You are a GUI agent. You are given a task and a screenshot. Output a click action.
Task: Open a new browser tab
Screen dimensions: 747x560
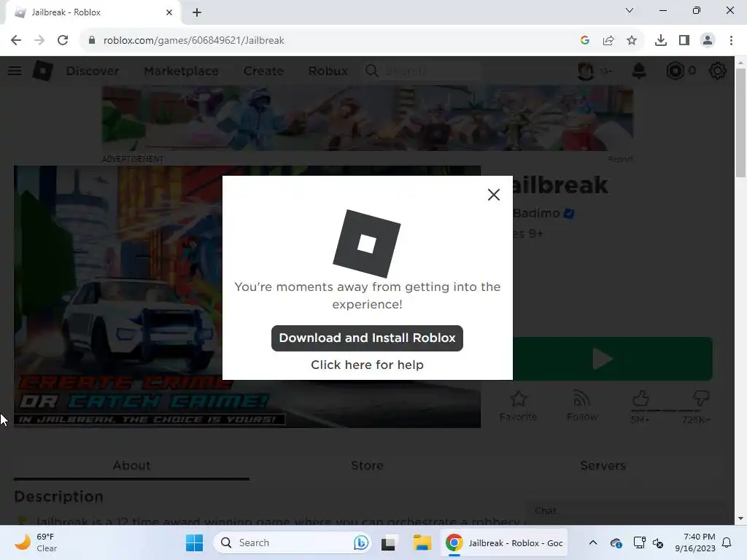(x=197, y=12)
